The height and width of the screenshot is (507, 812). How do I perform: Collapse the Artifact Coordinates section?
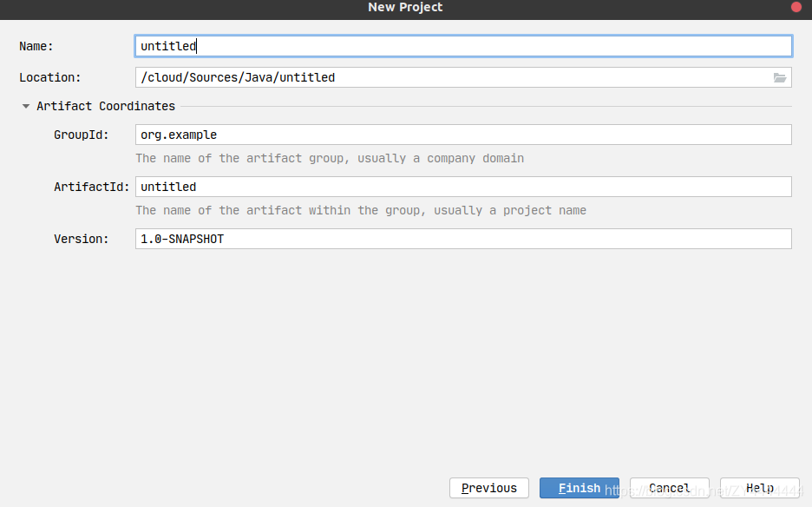point(26,106)
